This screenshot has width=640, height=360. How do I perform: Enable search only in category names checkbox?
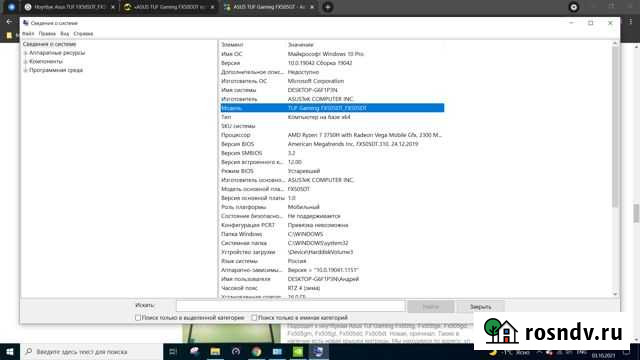tap(254, 318)
